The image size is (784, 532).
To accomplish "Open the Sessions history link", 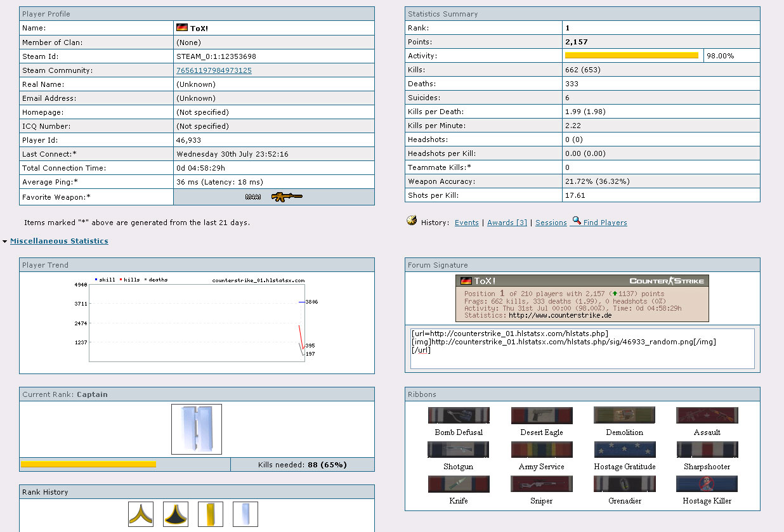I will [x=551, y=223].
